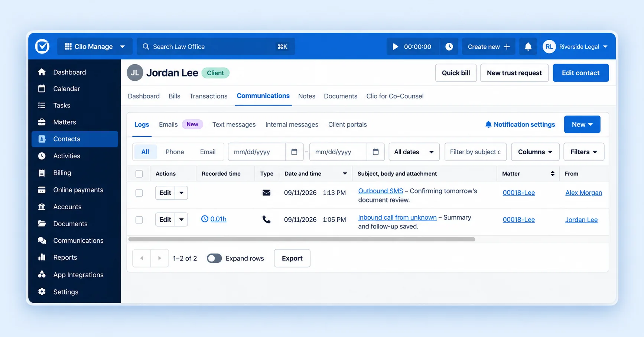The width and height of the screenshot is (644, 337).
Task: Open Reports in the sidebar
Action: (75, 257)
